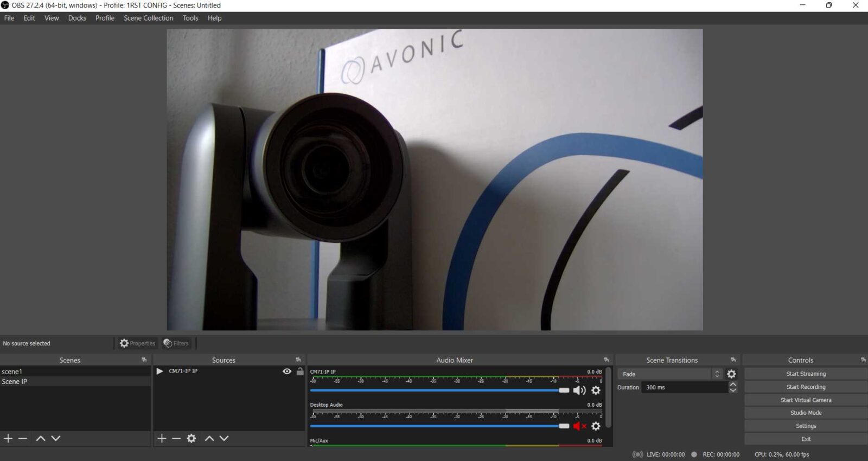Add a new scene with the plus icon
868x461 pixels.
tap(8, 438)
